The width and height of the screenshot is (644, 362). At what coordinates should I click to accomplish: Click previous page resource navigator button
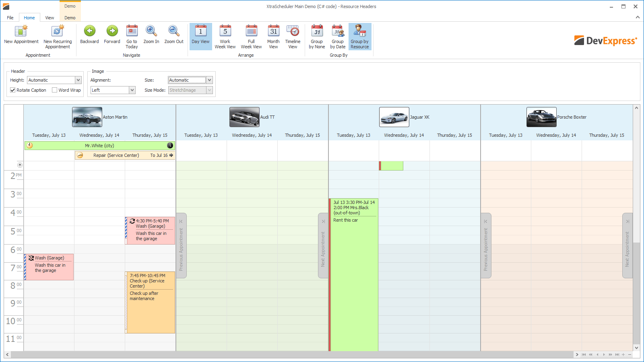point(590,355)
